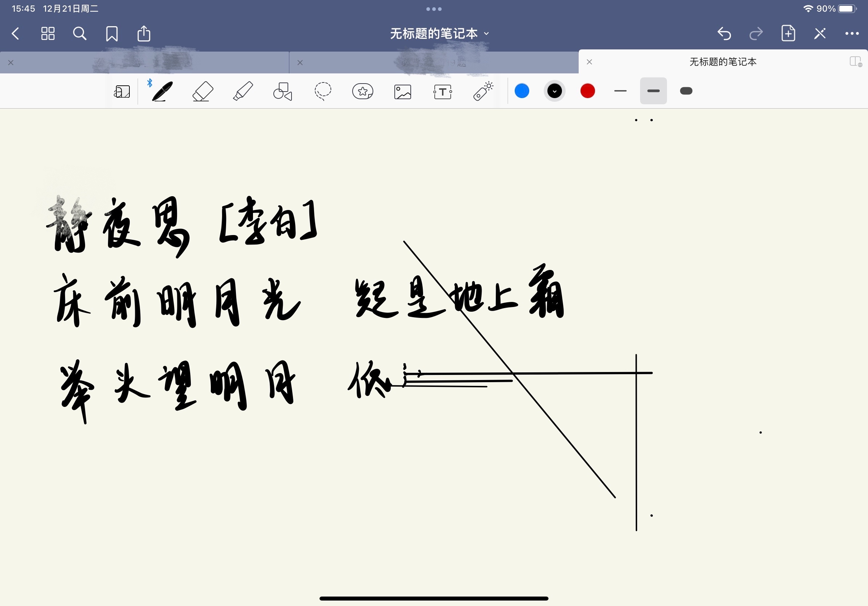
Task: Activate the lasso selection tool
Action: (323, 92)
